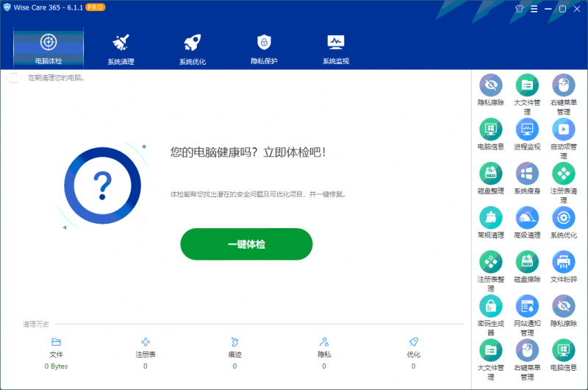Switch to the 系统监视 tab
The width and height of the screenshot is (588, 390).
pyautogui.click(x=336, y=49)
